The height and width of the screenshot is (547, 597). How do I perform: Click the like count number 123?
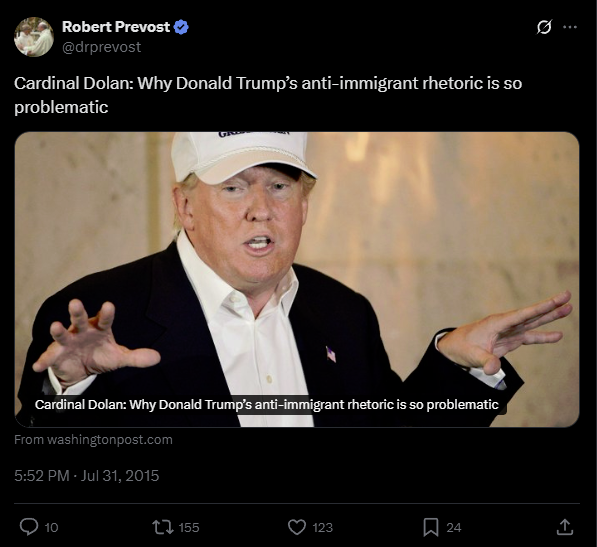point(322,528)
